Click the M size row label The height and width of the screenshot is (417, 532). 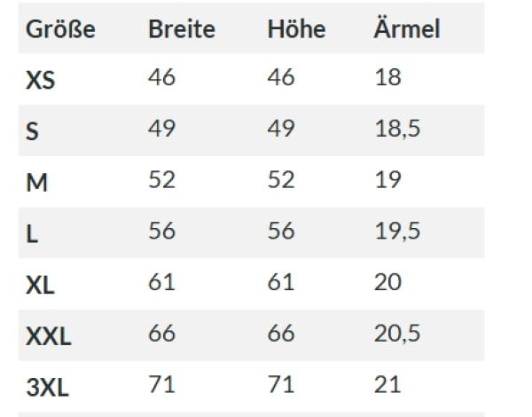[36, 183]
